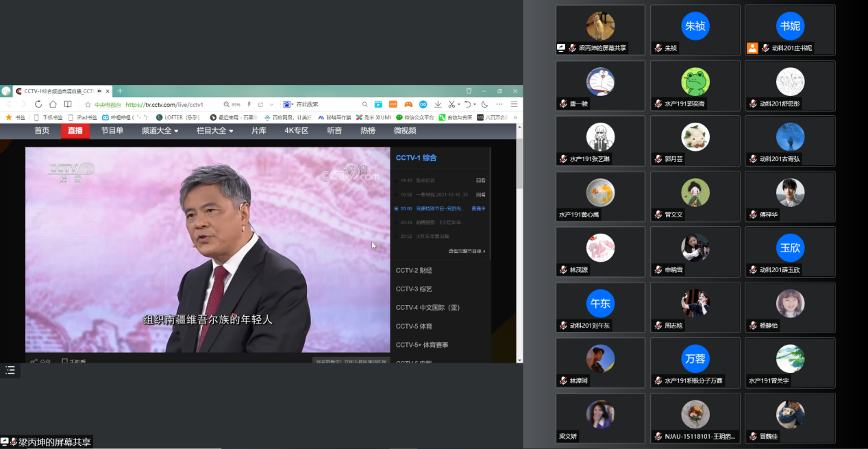Toggle night mode moon icon
This screenshot has height=449, width=868.
coord(484,104)
